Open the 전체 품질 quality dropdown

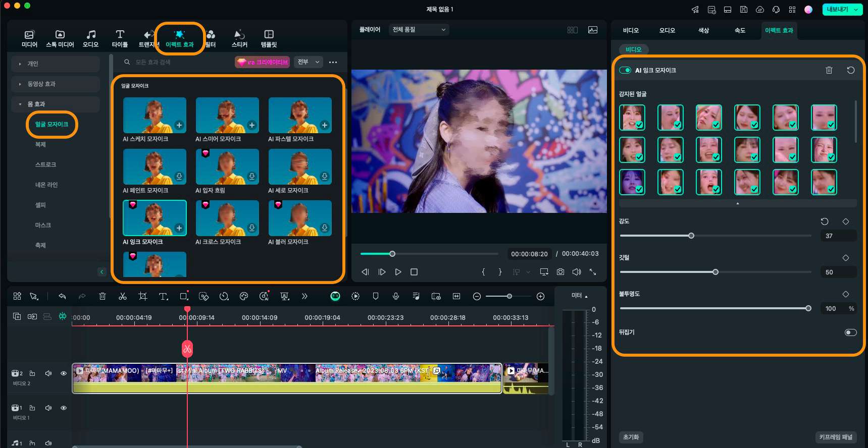pyautogui.click(x=419, y=30)
